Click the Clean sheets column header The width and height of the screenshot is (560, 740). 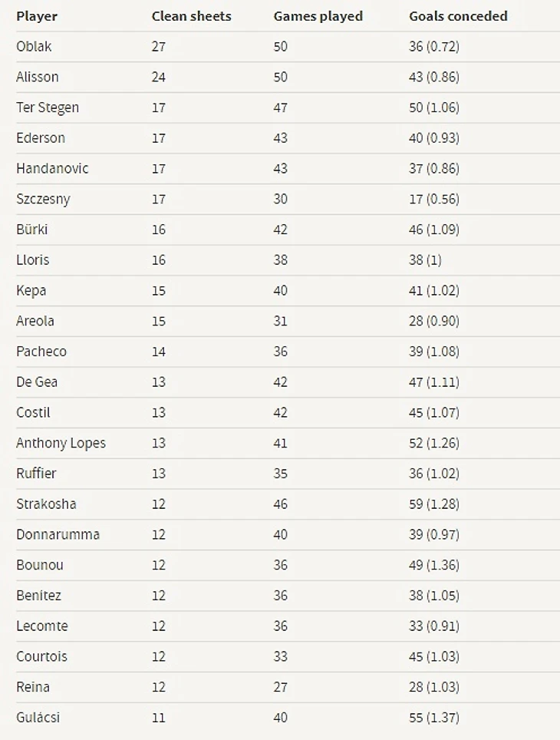[192, 16]
